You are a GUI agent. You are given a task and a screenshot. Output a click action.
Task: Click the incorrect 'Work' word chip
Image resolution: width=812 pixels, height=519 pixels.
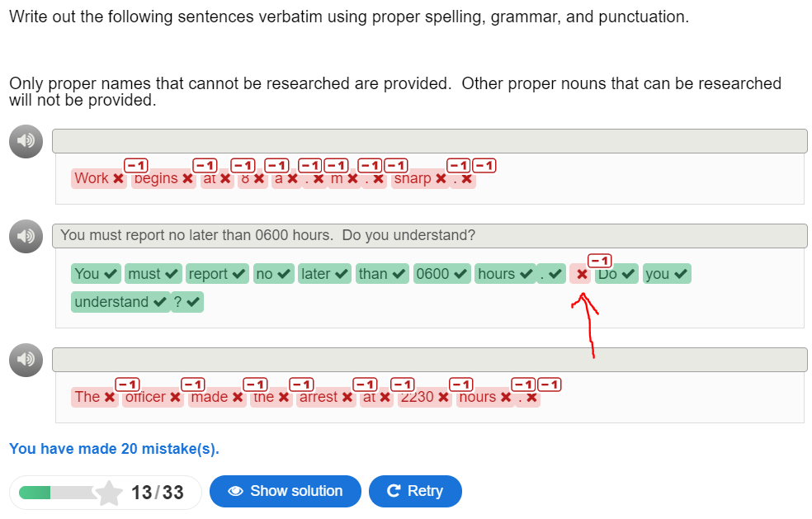(x=99, y=179)
